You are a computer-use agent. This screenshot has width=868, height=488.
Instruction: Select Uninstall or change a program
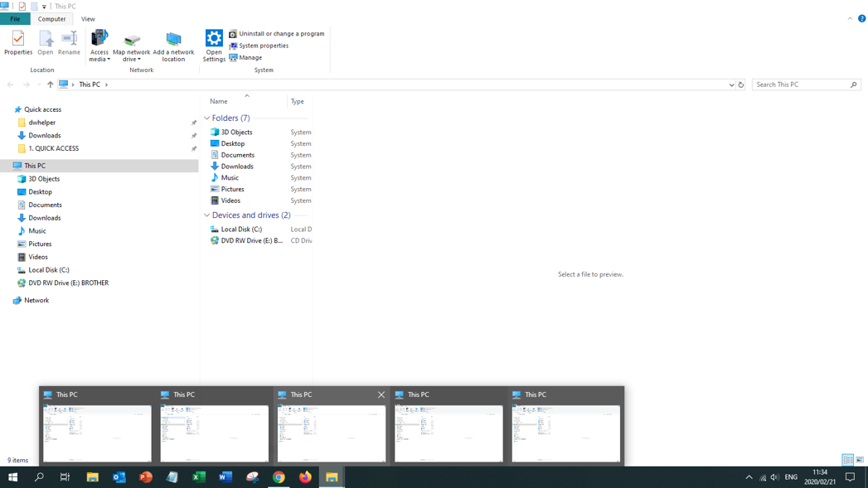click(x=276, y=34)
